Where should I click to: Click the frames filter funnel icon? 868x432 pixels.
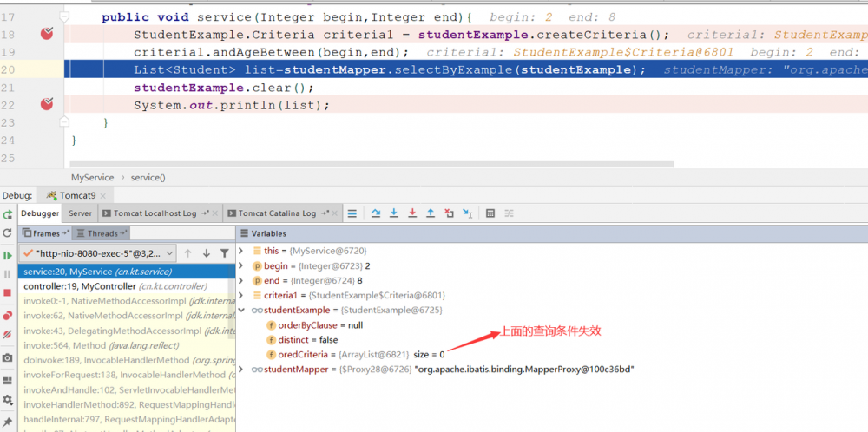pos(224,253)
